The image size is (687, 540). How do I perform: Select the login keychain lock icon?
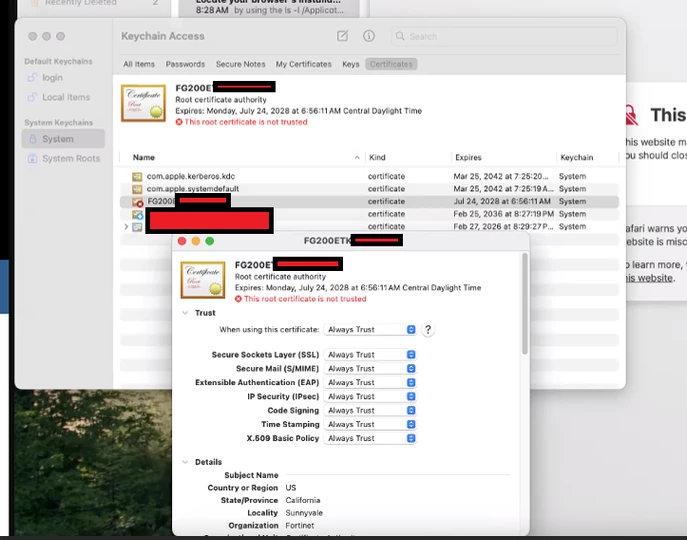point(32,78)
